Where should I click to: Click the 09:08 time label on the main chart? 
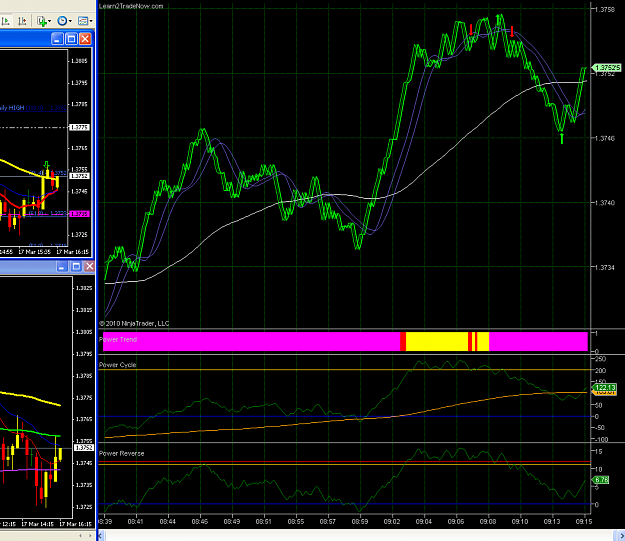click(488, 521)
